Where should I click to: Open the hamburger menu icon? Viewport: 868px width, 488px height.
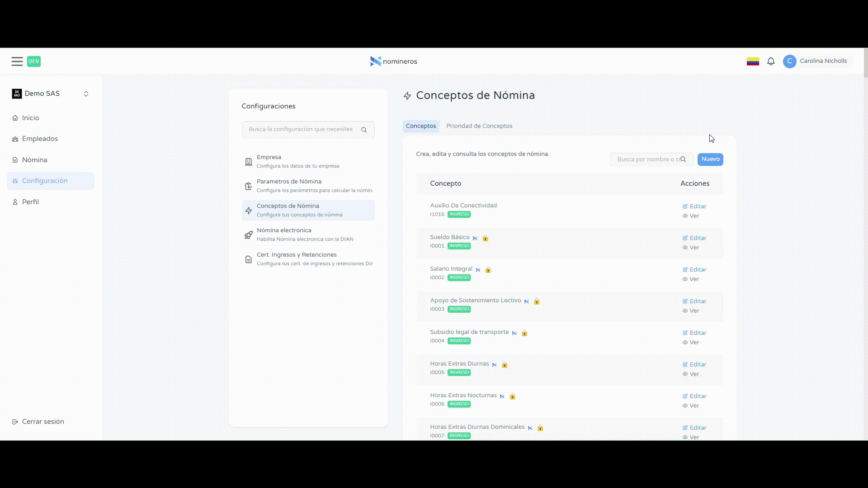17,61
